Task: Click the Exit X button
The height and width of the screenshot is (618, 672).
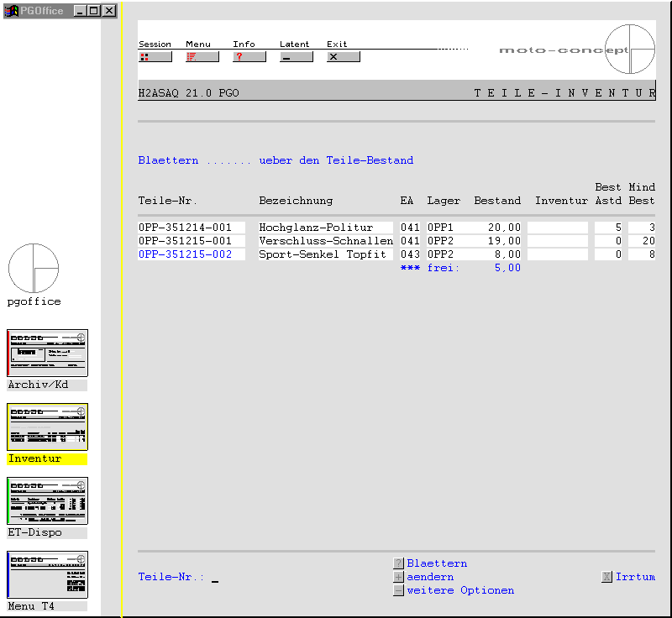Action: point(343,57)
